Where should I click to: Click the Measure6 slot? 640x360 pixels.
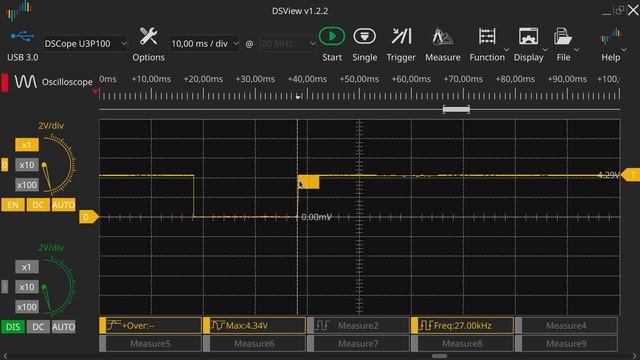254,344
